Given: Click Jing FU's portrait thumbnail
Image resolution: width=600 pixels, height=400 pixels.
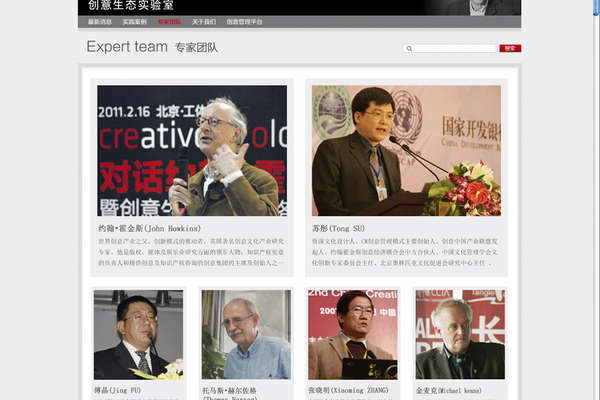Looking at the screenshot, I should point(139,335).
